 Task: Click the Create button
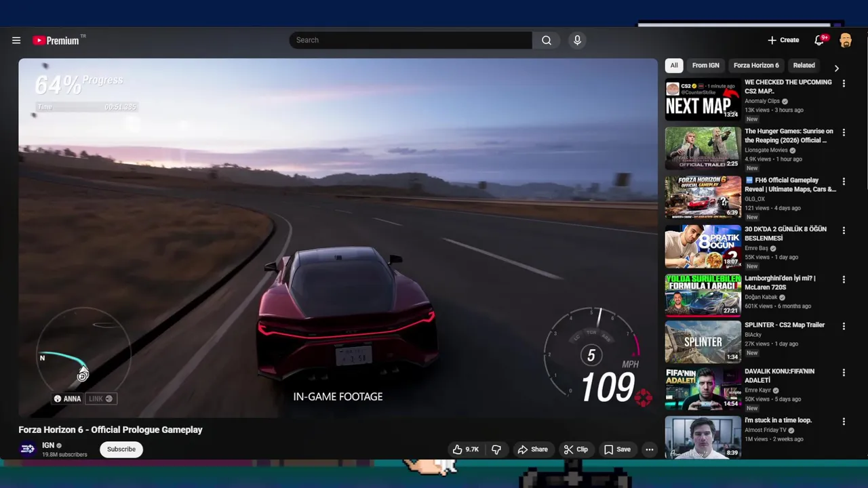coord(783,40)
